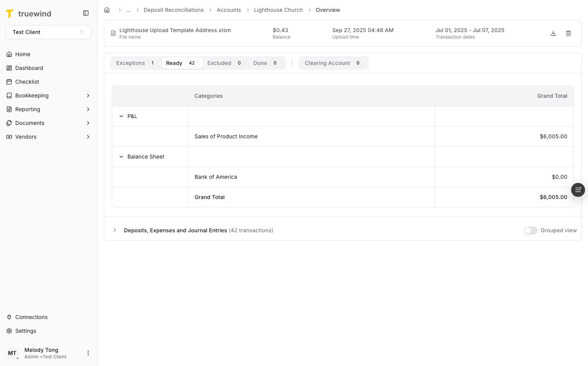Open Settings via the gear icon
The image size is (588, 366).
click(x=9, y=331)
